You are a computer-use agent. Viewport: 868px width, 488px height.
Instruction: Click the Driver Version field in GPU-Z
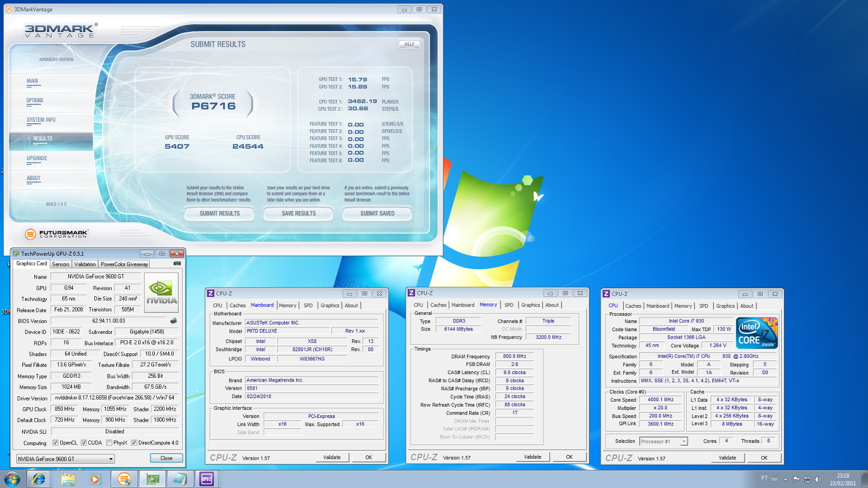tap(115, 398)
